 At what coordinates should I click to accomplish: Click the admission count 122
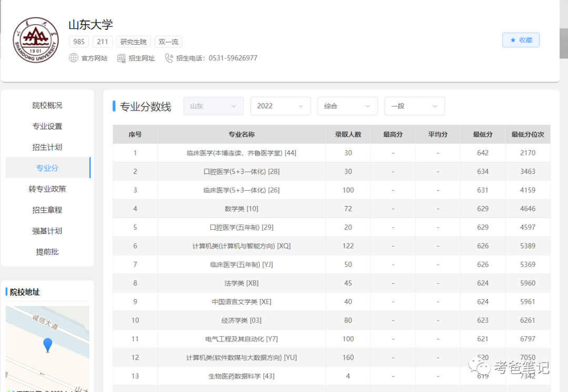348,246
